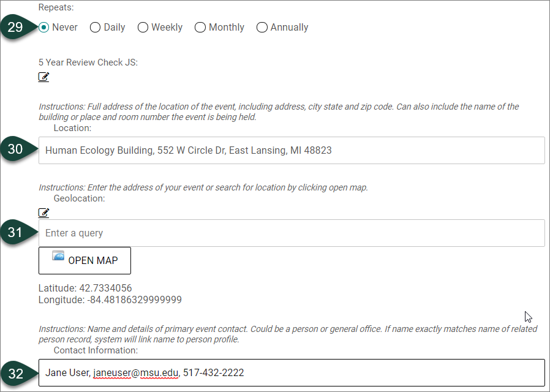Viewport: 550px width, 392px height.
Task: Select the Never repeat option
Action: point(44,28)
